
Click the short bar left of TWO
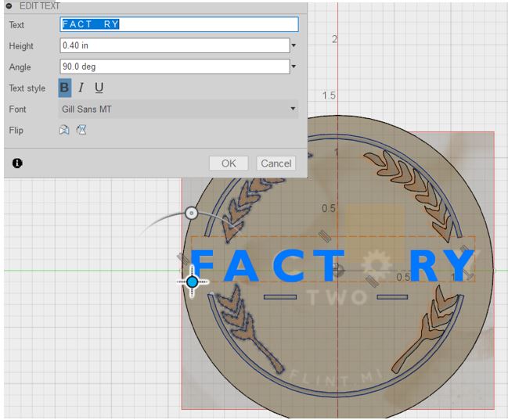point(280,297)
